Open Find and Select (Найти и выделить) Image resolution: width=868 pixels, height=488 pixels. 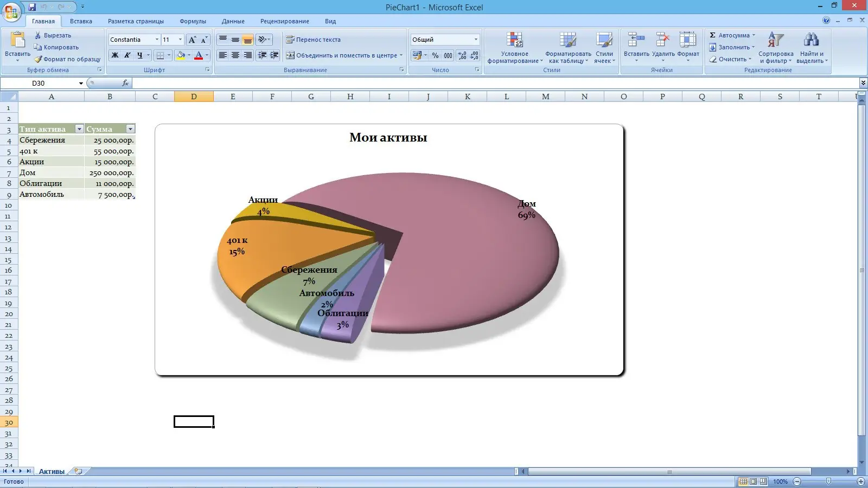[x=812, y=48]
